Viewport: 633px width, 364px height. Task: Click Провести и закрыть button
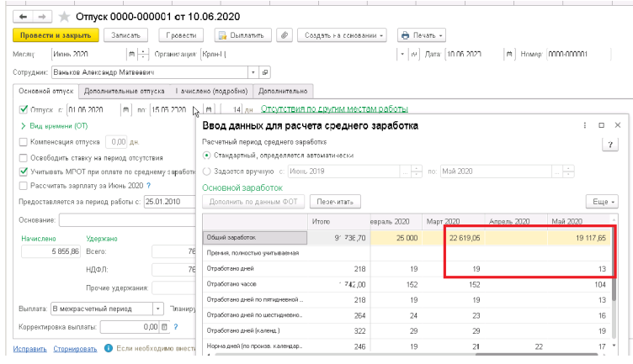point(56,35)
